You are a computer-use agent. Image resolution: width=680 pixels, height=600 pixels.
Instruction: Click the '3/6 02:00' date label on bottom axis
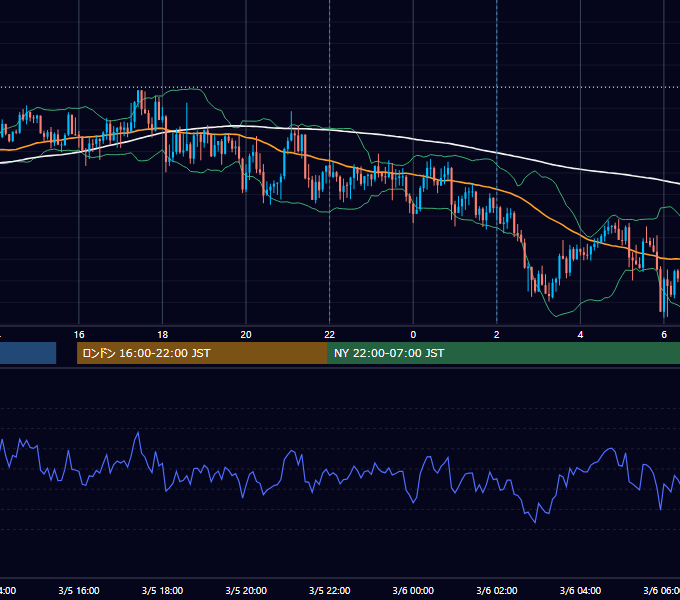click(497, 590)
